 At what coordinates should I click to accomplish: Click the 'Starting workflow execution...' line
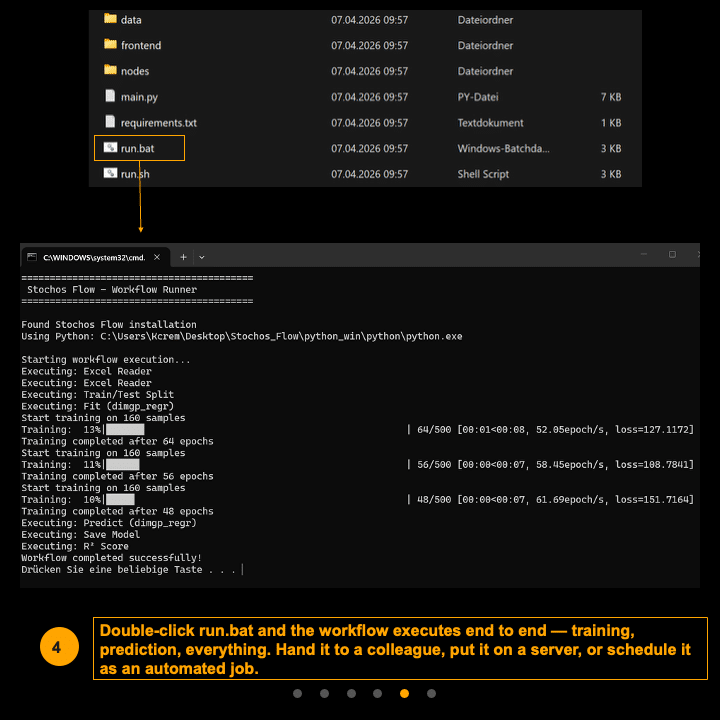pos(106,359)
